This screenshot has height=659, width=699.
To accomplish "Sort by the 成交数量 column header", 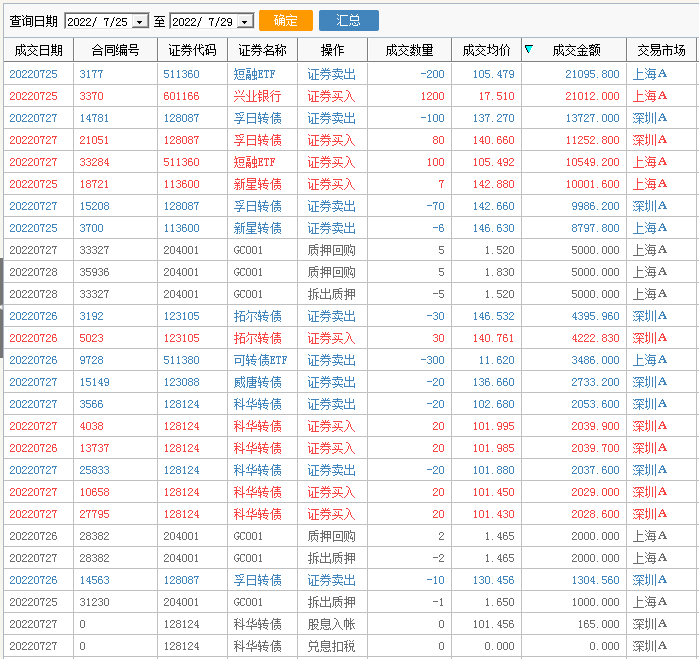I will pos(409,50).
